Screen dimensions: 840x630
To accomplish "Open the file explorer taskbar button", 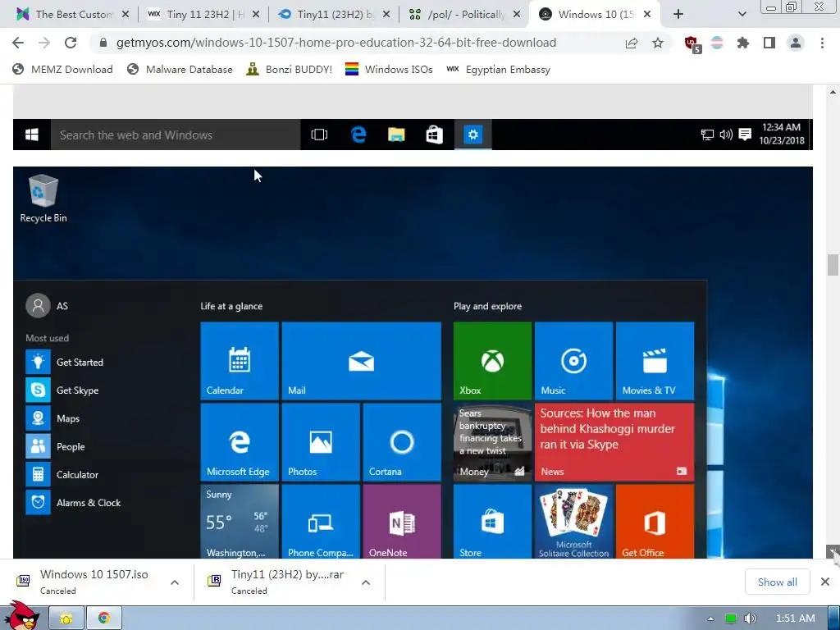I will (x=66, y=619).
